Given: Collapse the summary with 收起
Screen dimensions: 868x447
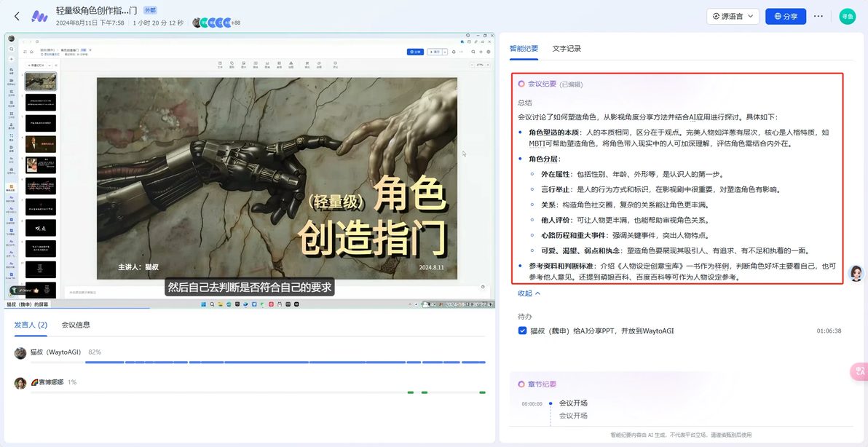Looking at the screenshot, I should [529, 293].
